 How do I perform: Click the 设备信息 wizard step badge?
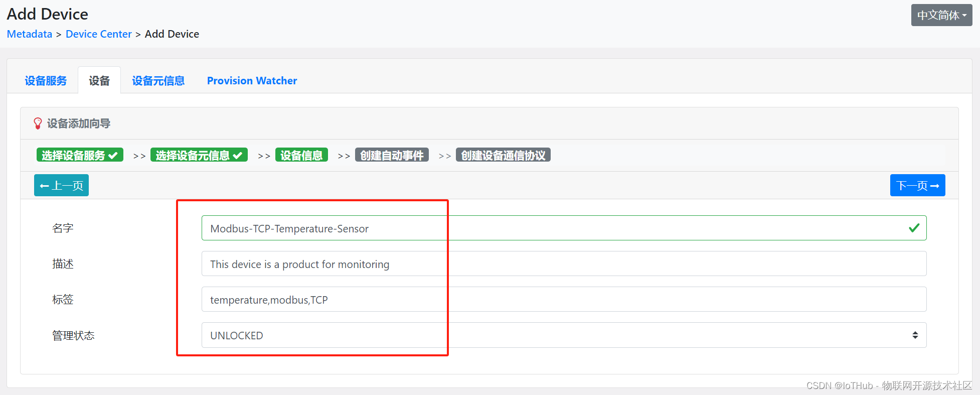coord(301,155)
